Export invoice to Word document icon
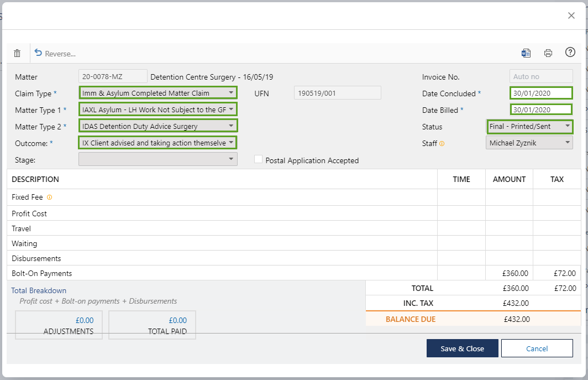The image size is (588, 380). (526, 53)
